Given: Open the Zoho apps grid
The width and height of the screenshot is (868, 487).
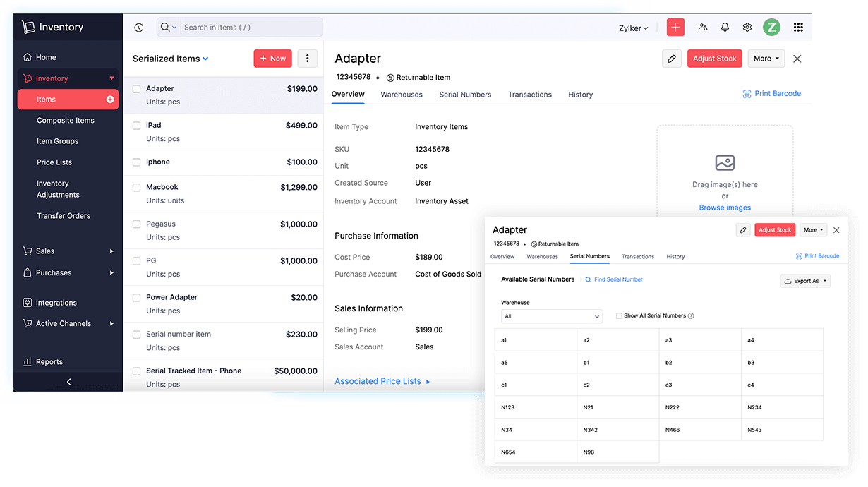Looking at the screenshot, I should [798, 27].
